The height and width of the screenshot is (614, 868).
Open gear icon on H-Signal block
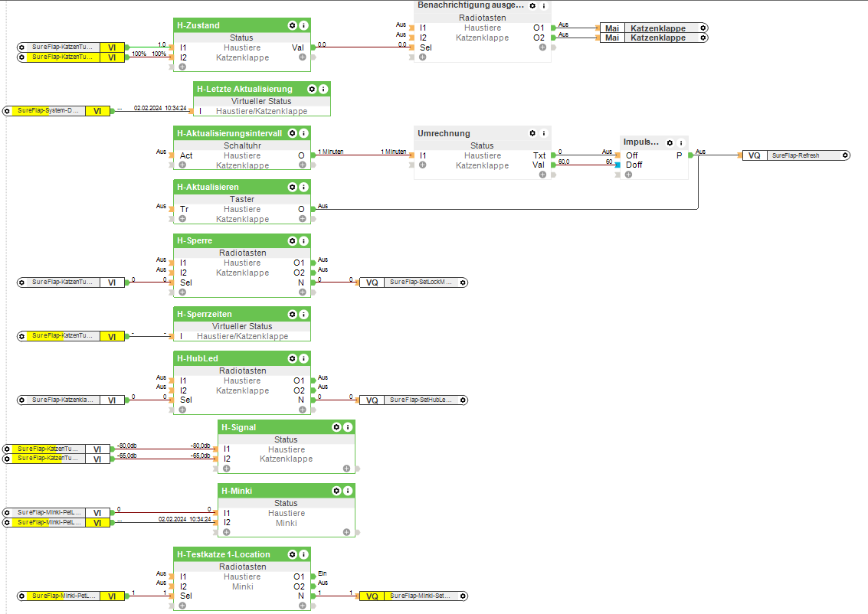(336, 427)
